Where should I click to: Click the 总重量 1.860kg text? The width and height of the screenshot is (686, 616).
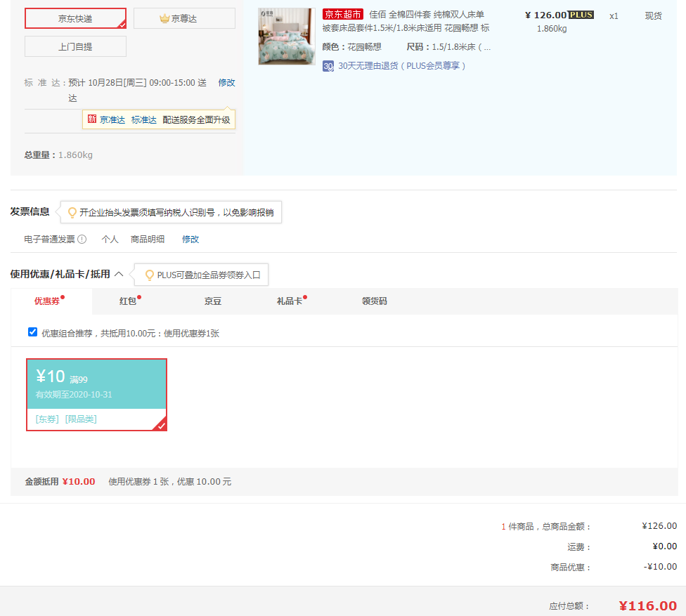pos(58,155)
